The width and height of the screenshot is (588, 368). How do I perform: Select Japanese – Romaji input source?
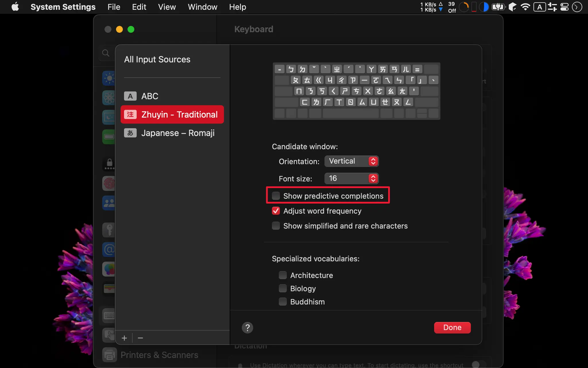[172, 133]
